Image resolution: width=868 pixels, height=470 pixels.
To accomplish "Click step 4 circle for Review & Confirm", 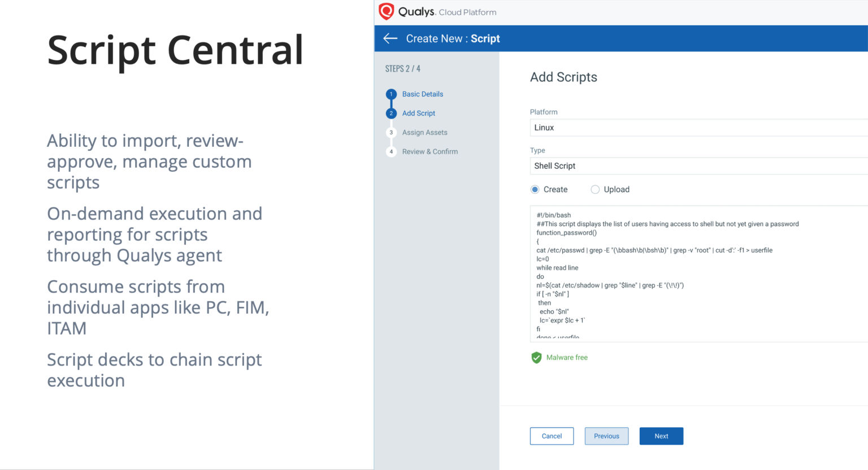I will [x=392, y=151].
